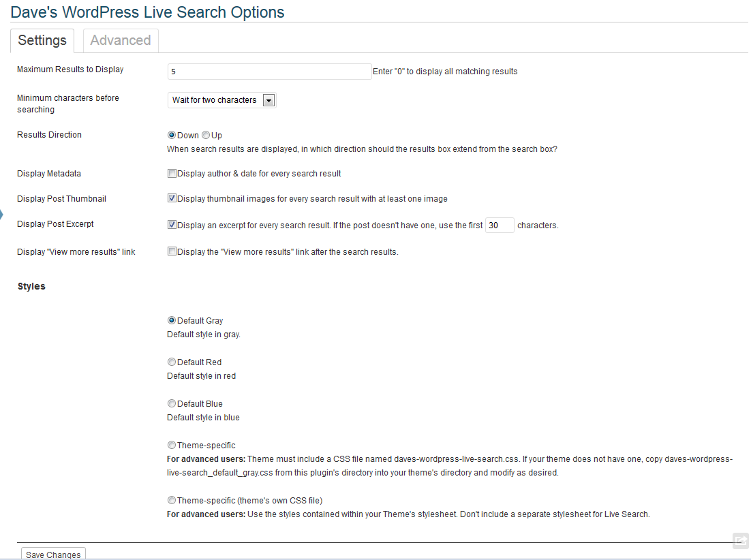
Task: Click the 'Display "View more results" link' label
Action: click(x=76, y=252)
